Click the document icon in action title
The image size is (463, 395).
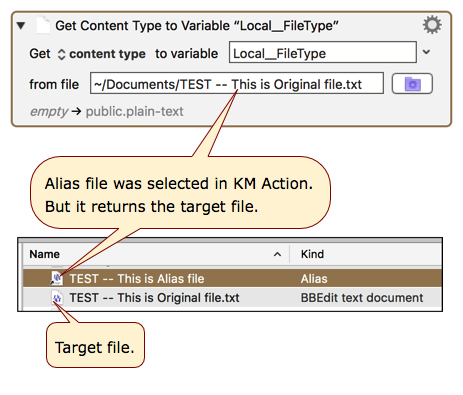(43, 25)
